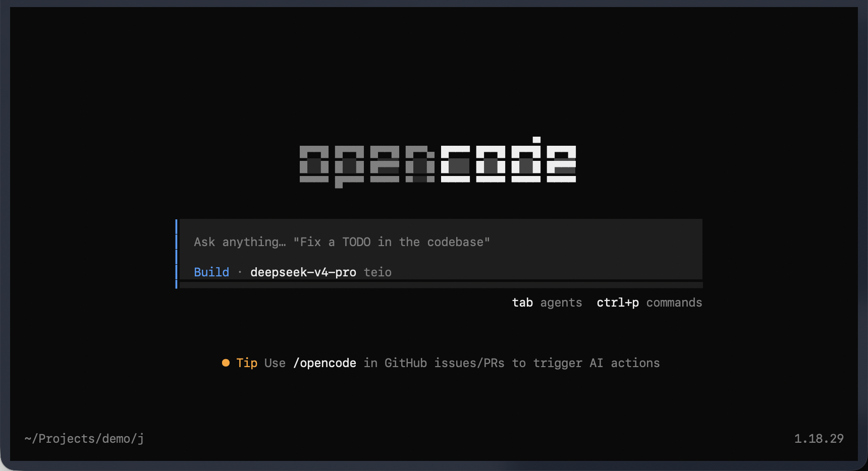Click the deepseek-v4-pro model name
The image size is (868, 471).
(x=303, y=272)
